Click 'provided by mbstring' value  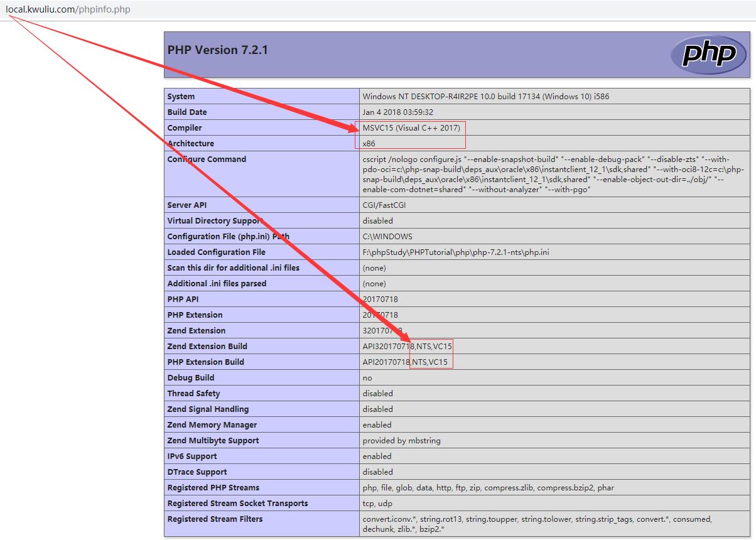pyautogui.click(x=401, y=441)
